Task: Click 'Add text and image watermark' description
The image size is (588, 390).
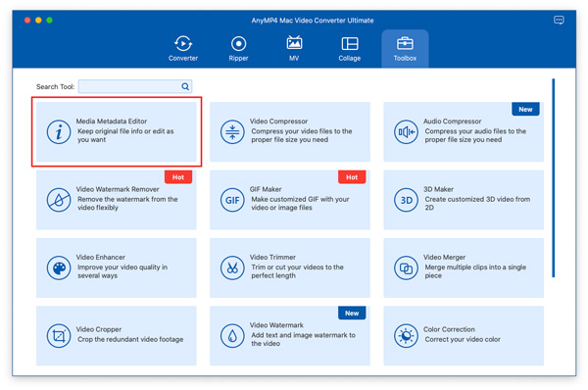Action: (303, 339)
